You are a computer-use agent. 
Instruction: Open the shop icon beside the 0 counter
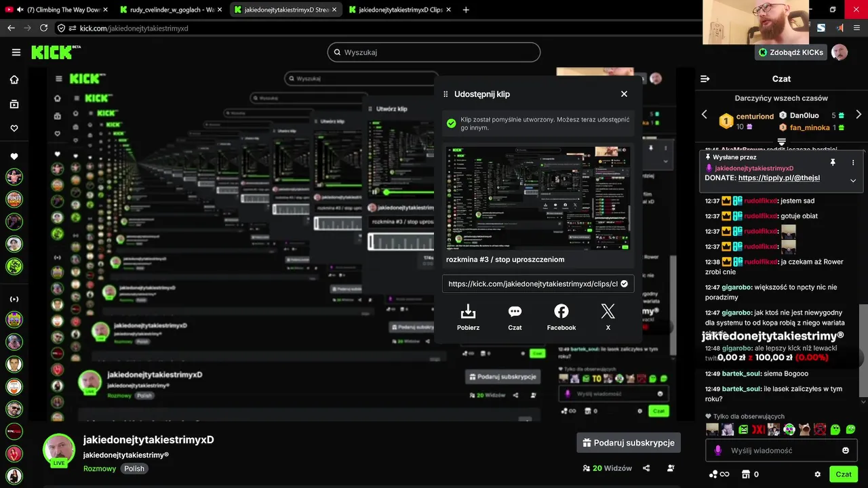746,474
